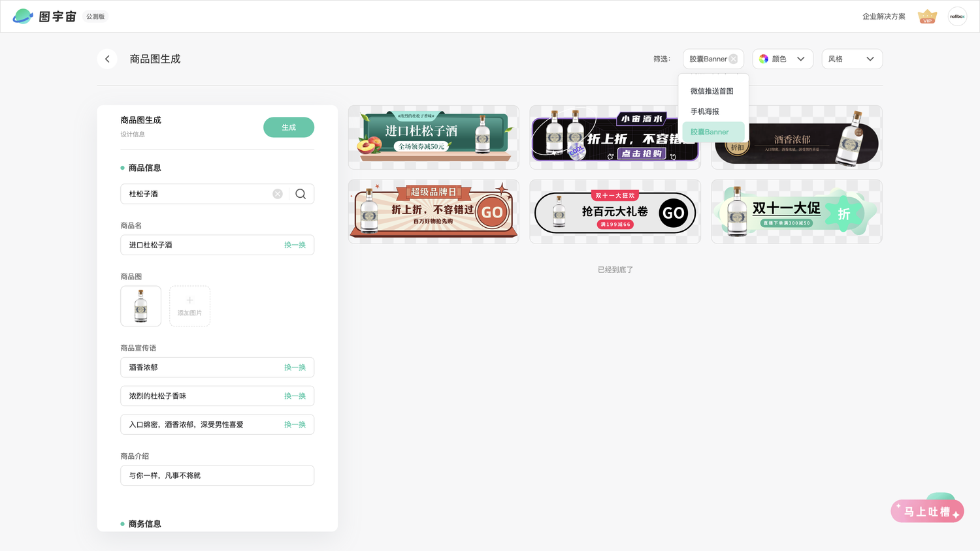Click the color wheel icon in the 颜色 filter

(x=763, y=59)
